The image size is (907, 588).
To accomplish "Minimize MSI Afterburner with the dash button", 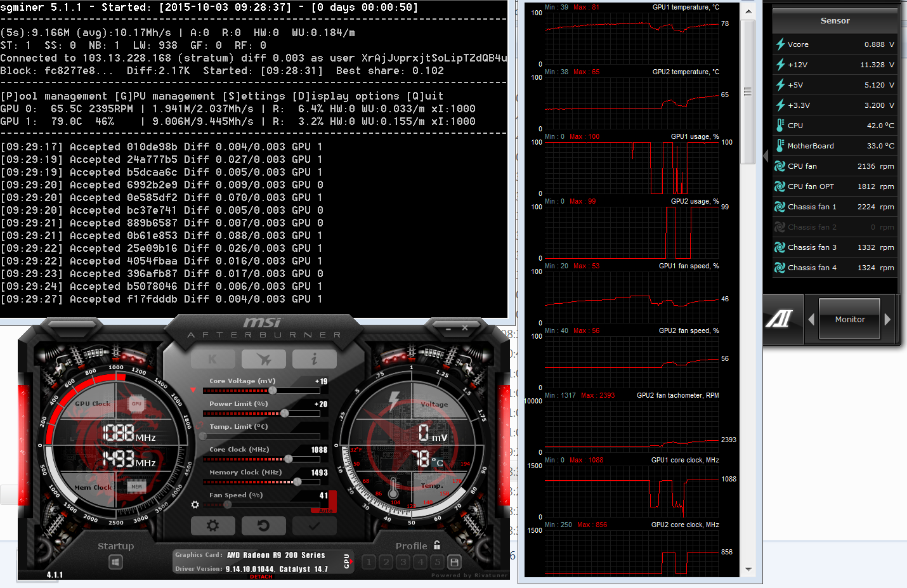I will 448,329.
